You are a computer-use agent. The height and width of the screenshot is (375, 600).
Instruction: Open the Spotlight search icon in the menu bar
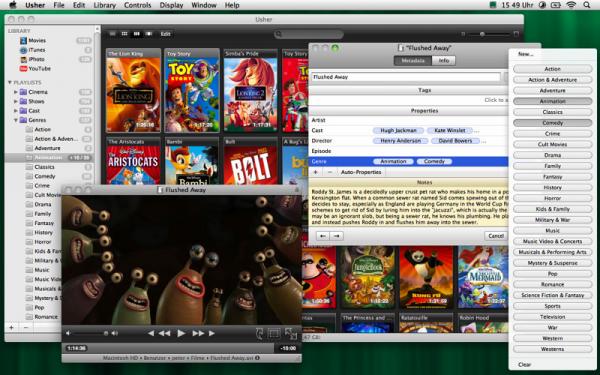pos(587,5)
